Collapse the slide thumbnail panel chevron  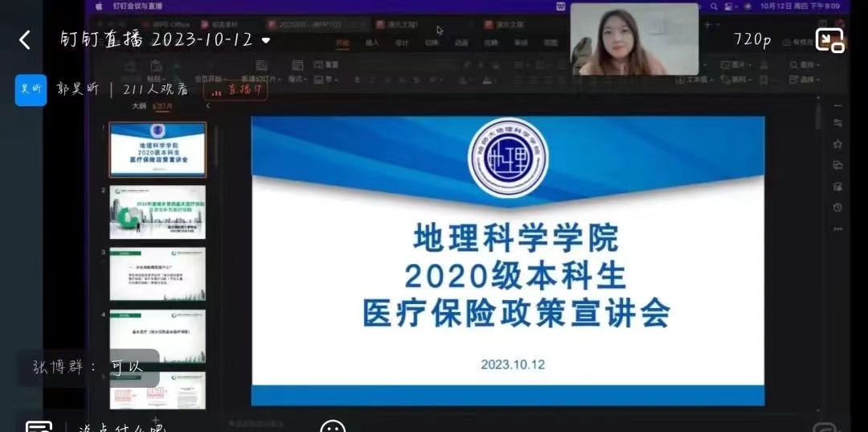point(208,105)
